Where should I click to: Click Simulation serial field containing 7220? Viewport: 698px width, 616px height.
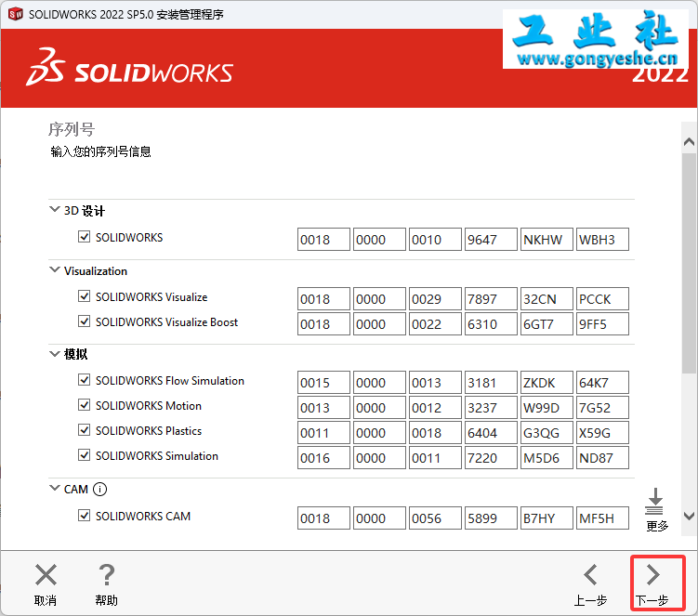coord(491,457)
